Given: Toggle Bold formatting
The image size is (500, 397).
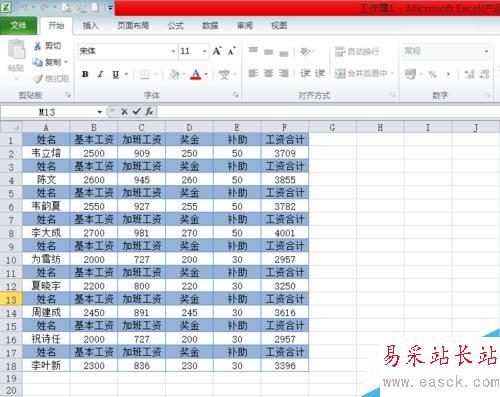Looking at the screenshot, I should coord(85,74).
